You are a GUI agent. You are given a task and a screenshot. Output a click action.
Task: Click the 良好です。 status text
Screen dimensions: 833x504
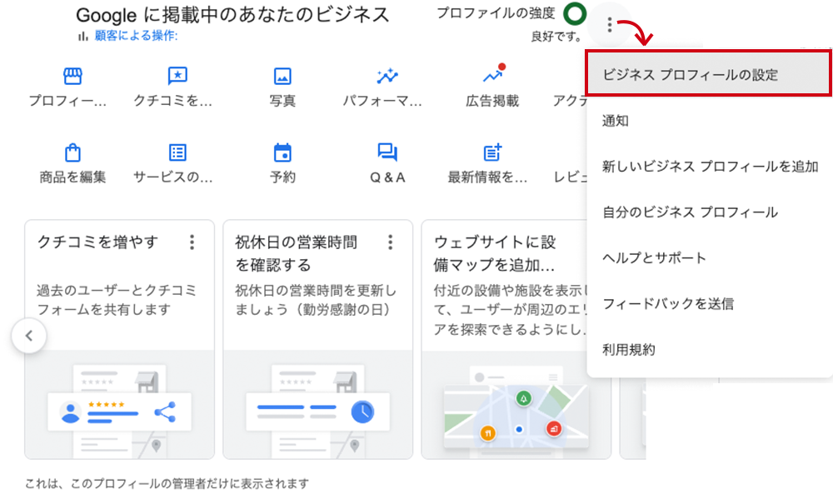556,37
